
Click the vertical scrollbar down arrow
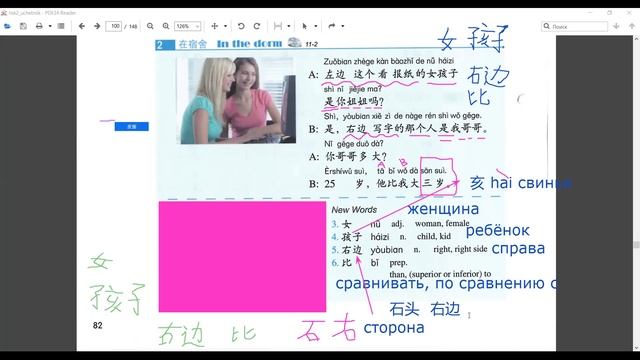[x=636, y=348]
